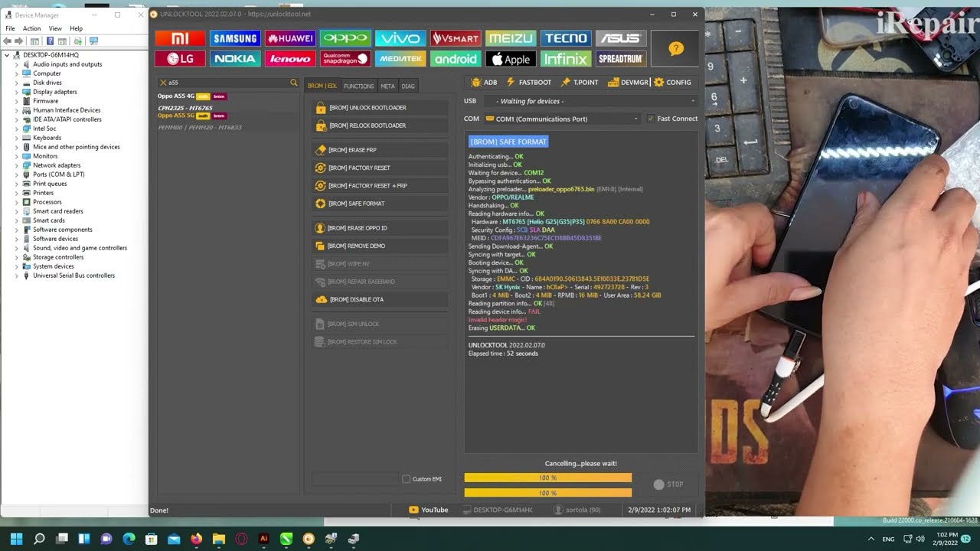Click the sortola (90) user icon
The image size is (980, 551).
click(557, 510)
